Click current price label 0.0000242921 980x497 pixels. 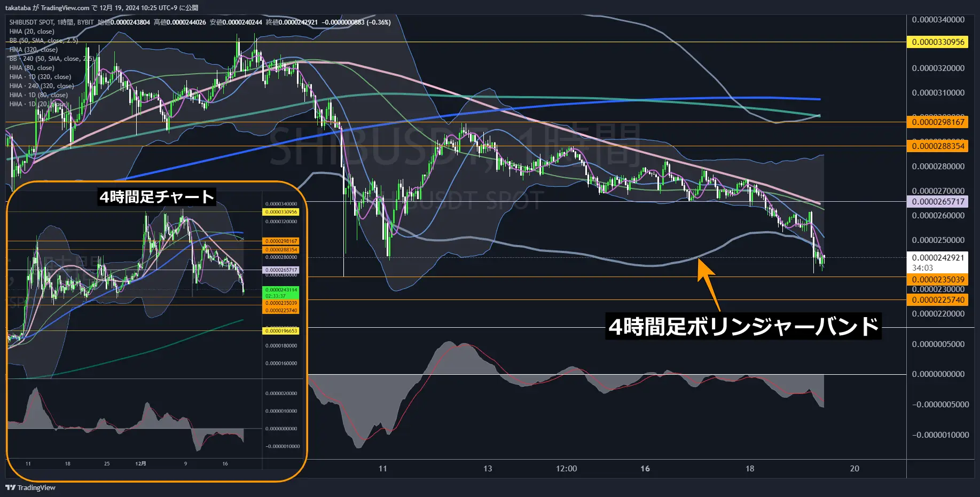(x=938, y=257)
